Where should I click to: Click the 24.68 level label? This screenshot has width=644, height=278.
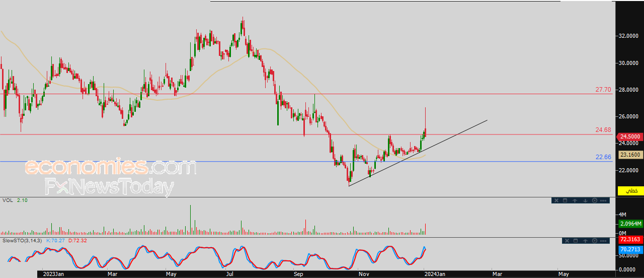(603, 130)
